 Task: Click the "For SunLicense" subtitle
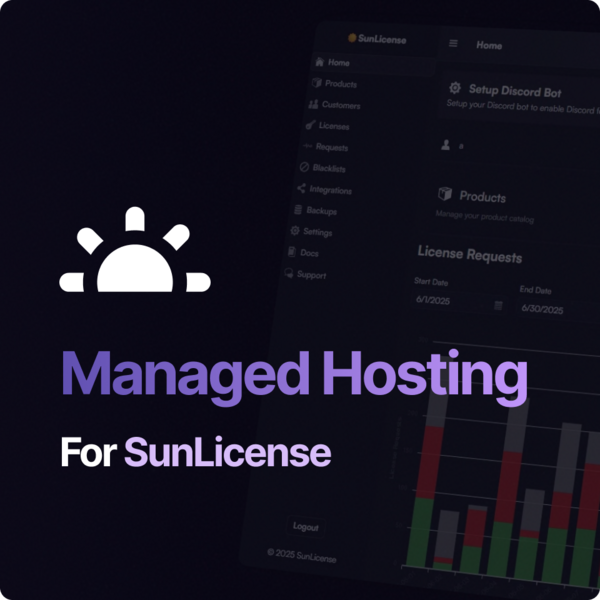pos(196,452)
